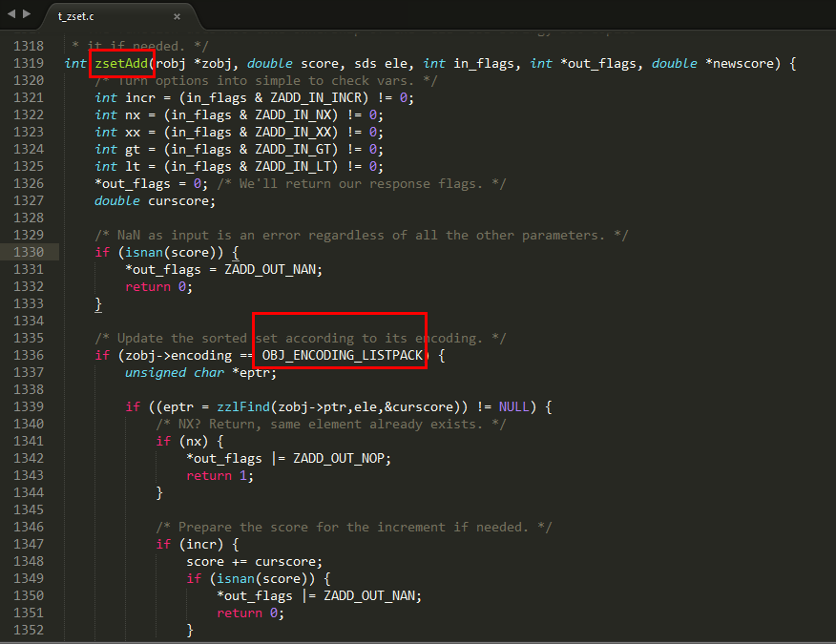Click OBJ_ENCODING_LISTPACK constant on line 1336
Image resolution: width=836 pixels, height=644 pixels.
343,355
